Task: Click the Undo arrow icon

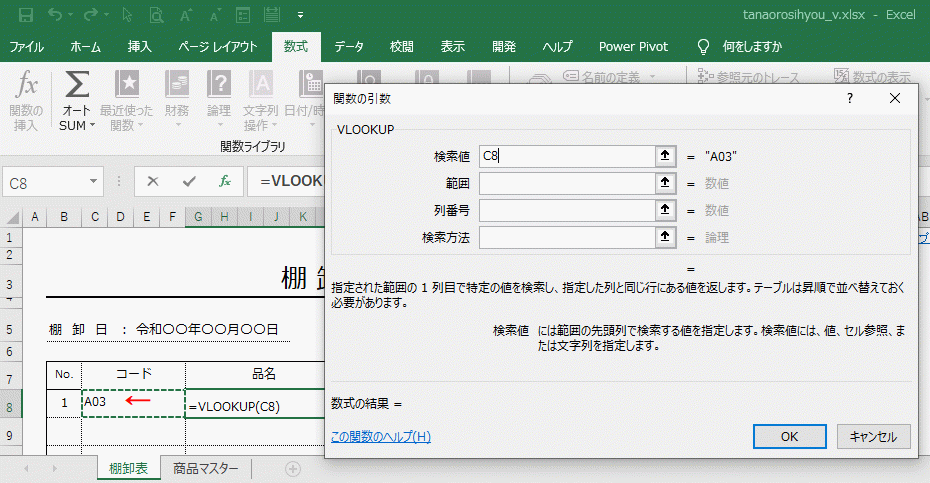Action: tap(55, 14)
